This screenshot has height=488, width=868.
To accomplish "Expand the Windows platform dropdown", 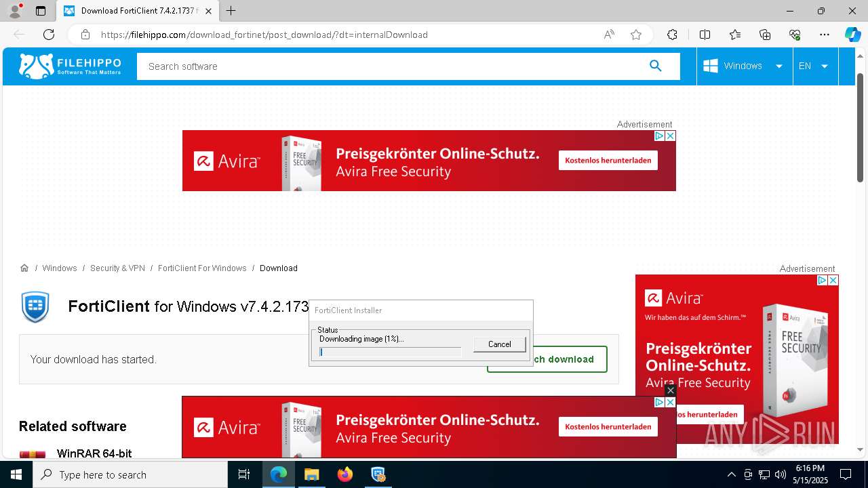I will 744,66.
